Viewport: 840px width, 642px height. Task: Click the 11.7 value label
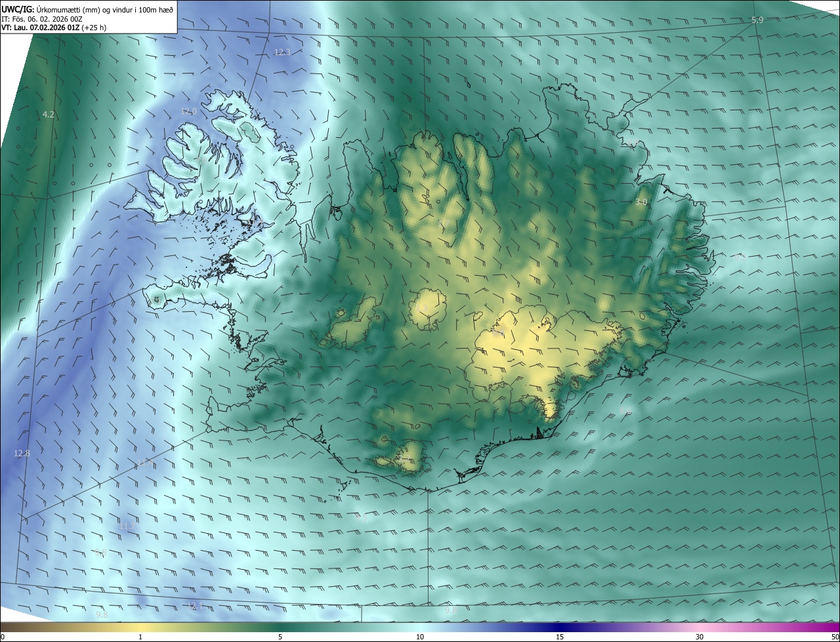pyautogui.click(x=127, y=526)
